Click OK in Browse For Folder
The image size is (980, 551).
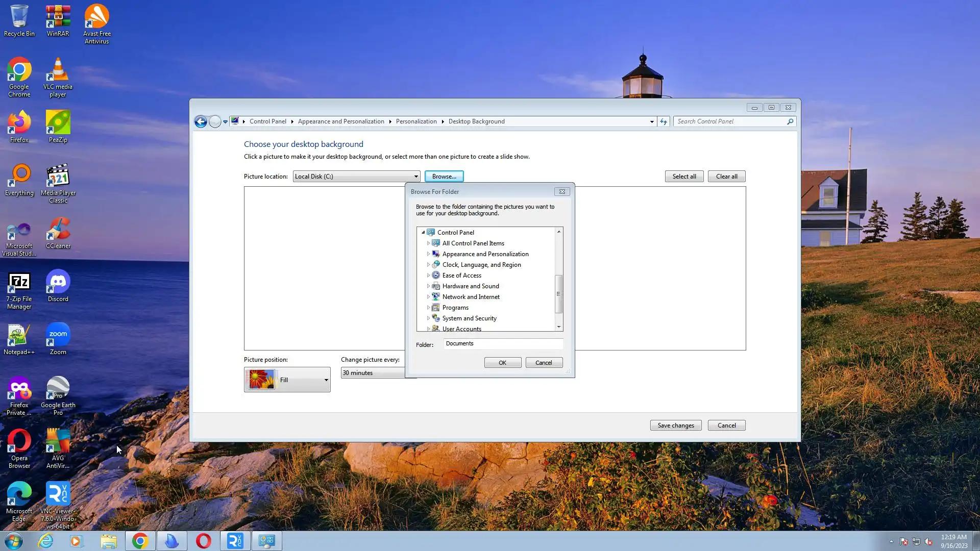tap(502, 363)
